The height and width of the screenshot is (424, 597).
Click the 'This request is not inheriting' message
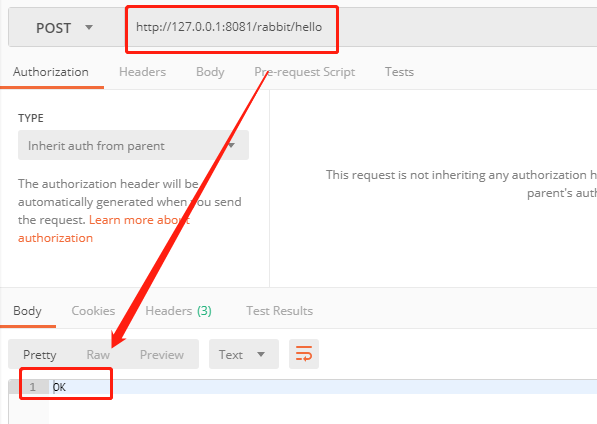click(461, 184)
